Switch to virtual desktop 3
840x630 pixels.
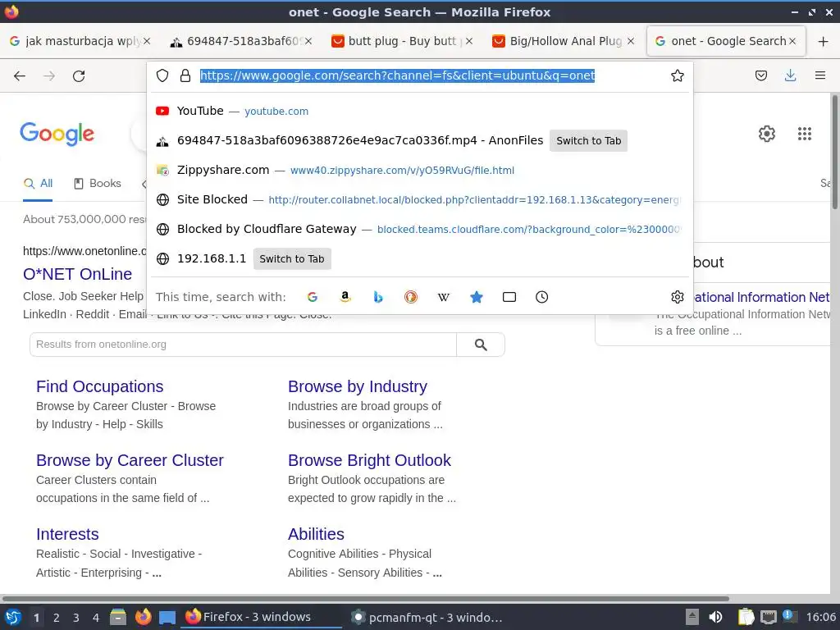76,618
